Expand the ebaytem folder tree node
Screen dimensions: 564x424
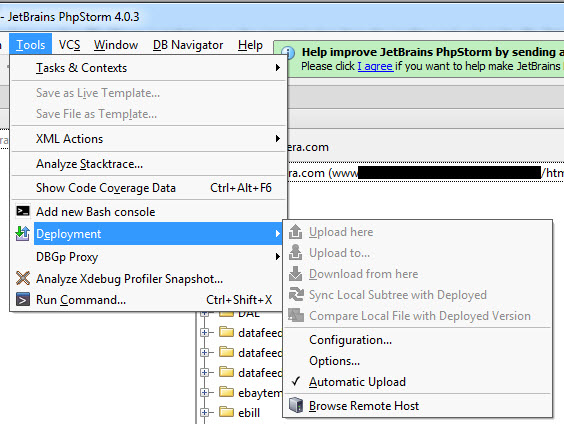pos(204,392)
